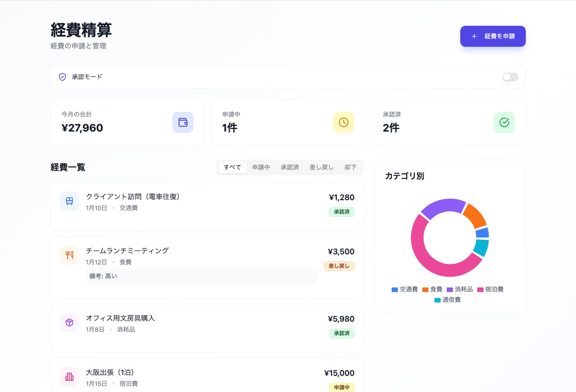576x392 pixels.
Task: Click the shield icon beside 承認モード
Action: (62, 77)
